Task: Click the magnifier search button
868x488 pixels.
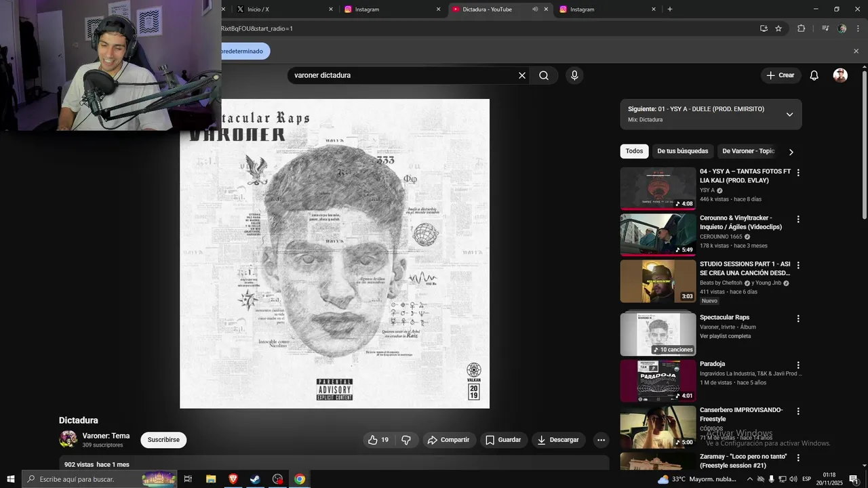Action: click(544, 75)
